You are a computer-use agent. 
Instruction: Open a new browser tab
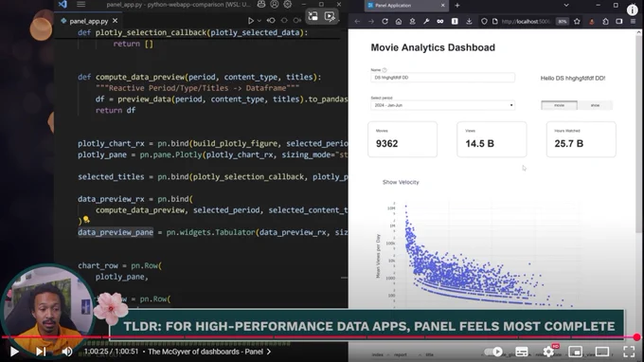tap(457, 6)
